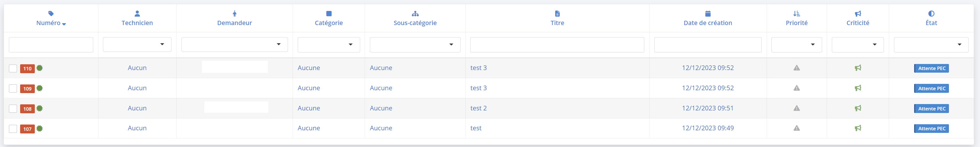
Task: Open ticket number 108 red label
Action: 27,109
